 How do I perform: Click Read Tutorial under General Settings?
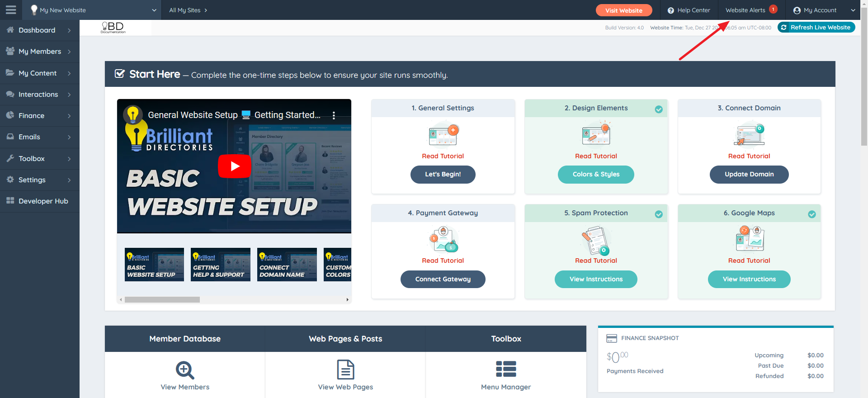click(x=443, y=156)
